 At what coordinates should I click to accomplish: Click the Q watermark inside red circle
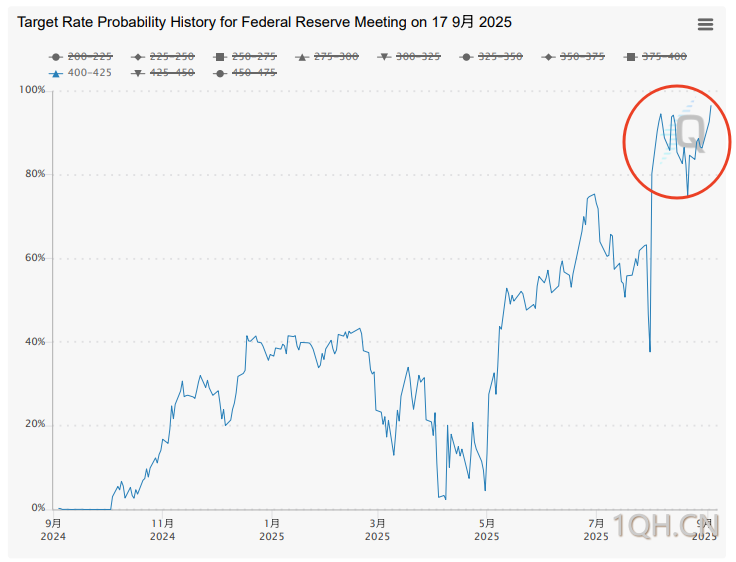(691, 133)
